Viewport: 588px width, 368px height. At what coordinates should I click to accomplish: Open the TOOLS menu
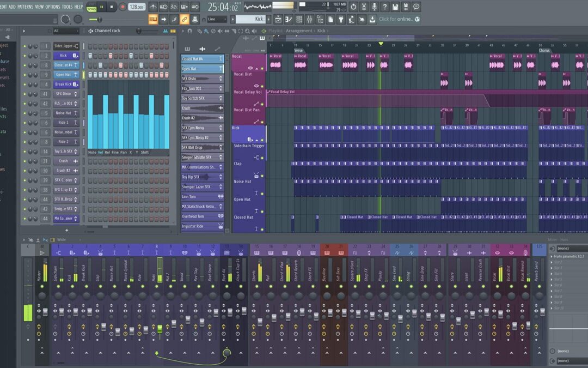click(67, 7)
